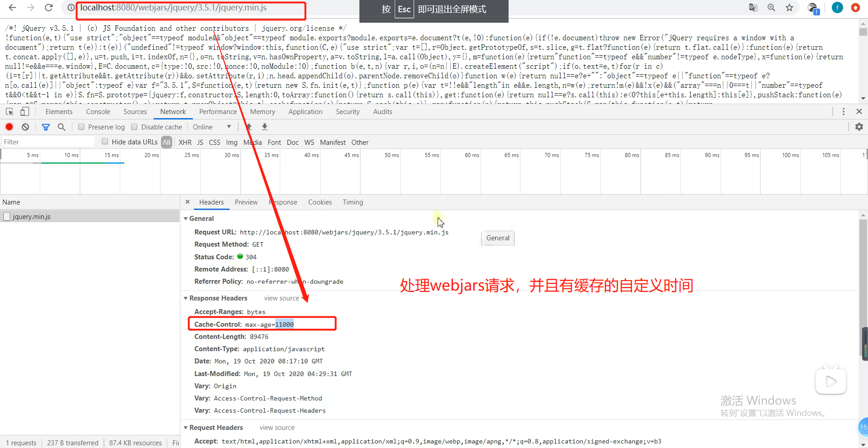Import HAR file with upload arrow
Viewport: 868px width, 448px height.
(x=249, y=127)
